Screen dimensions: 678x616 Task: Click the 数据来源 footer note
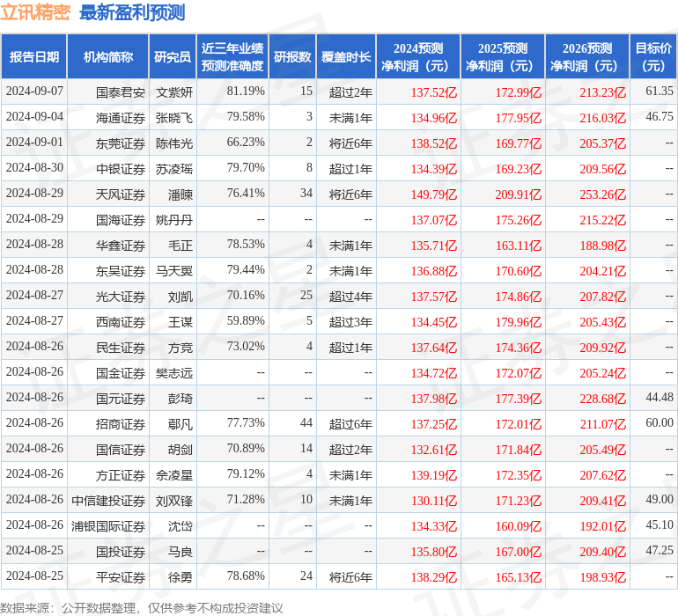tap(142, 608)
